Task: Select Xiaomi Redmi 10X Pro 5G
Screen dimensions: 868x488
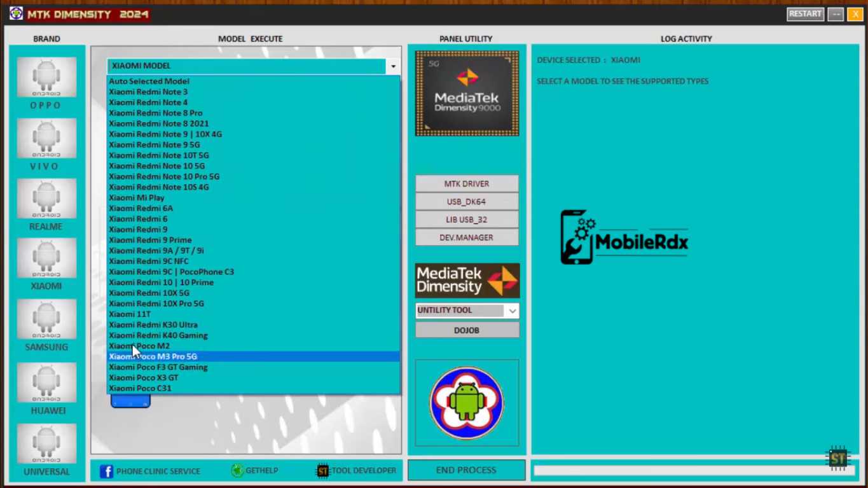Action: (253, 304)
